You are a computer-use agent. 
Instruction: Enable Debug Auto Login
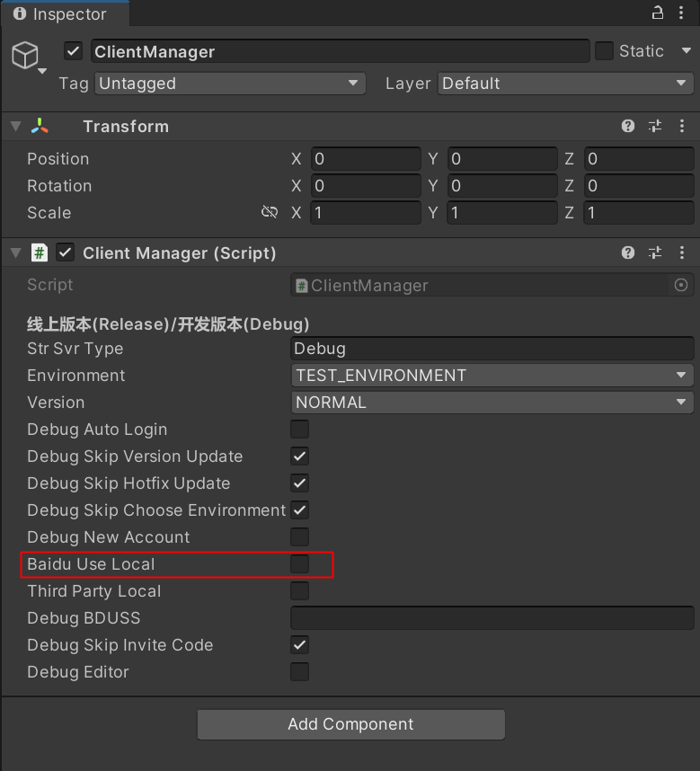[299, 430]
